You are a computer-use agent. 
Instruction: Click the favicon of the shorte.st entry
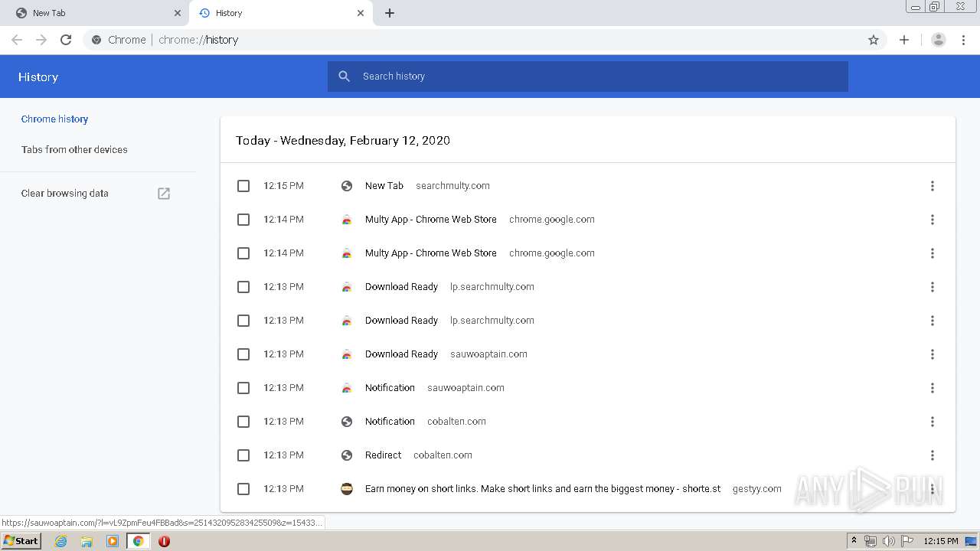pyautogui.click(x=347, y=489)
